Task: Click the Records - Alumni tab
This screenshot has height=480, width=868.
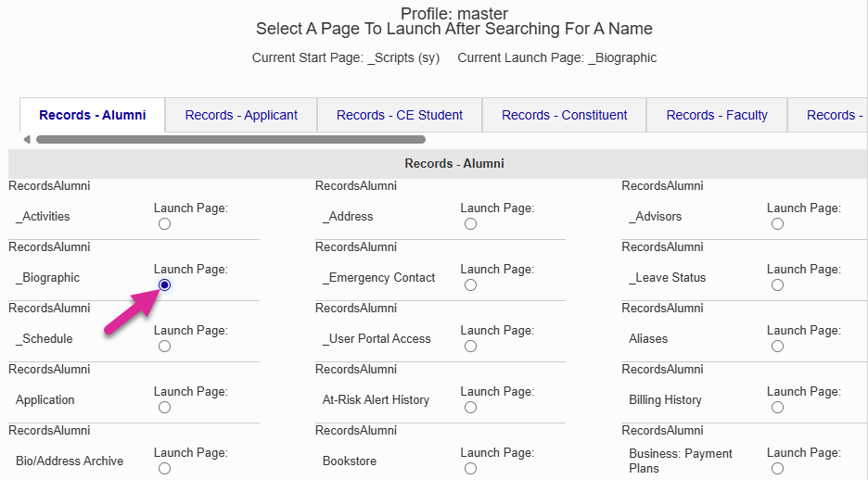Action: 93,115
